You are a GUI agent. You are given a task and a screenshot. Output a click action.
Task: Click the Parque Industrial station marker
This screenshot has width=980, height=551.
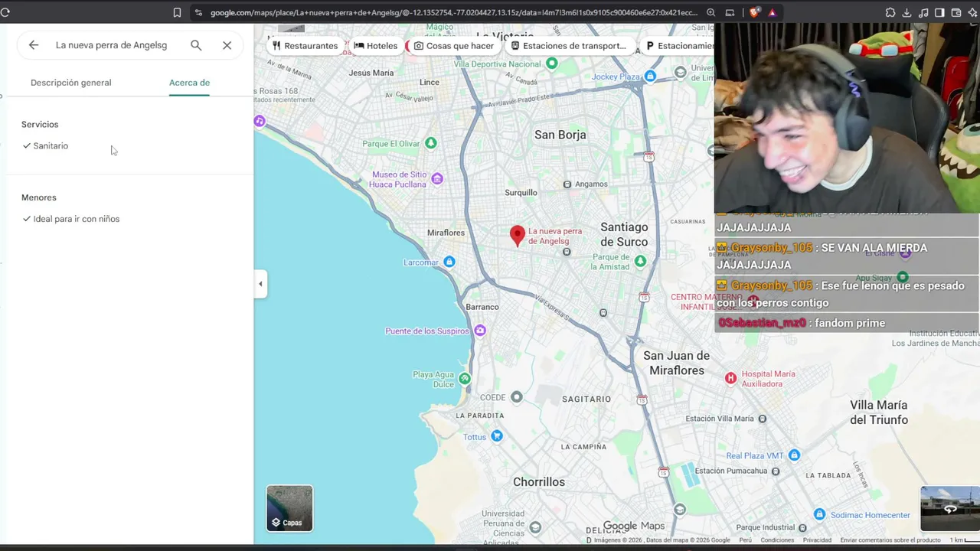pyautogui.click(x=802, y=528)
